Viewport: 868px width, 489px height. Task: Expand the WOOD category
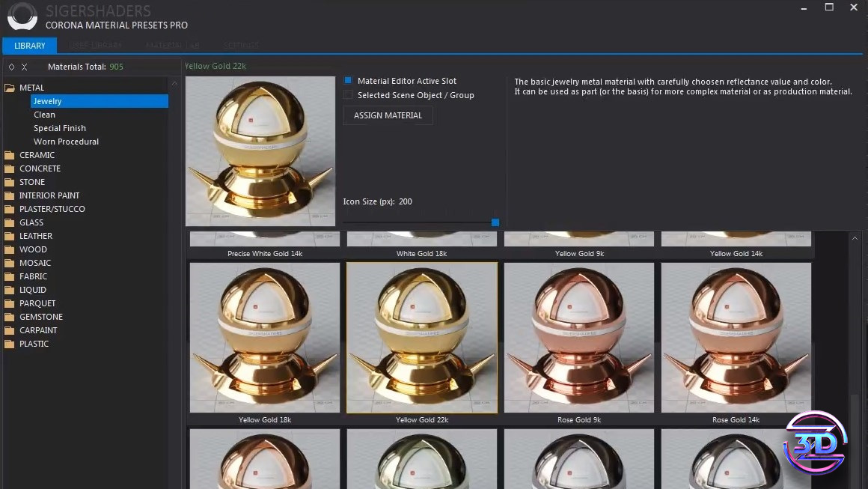(x=33, y=249)
